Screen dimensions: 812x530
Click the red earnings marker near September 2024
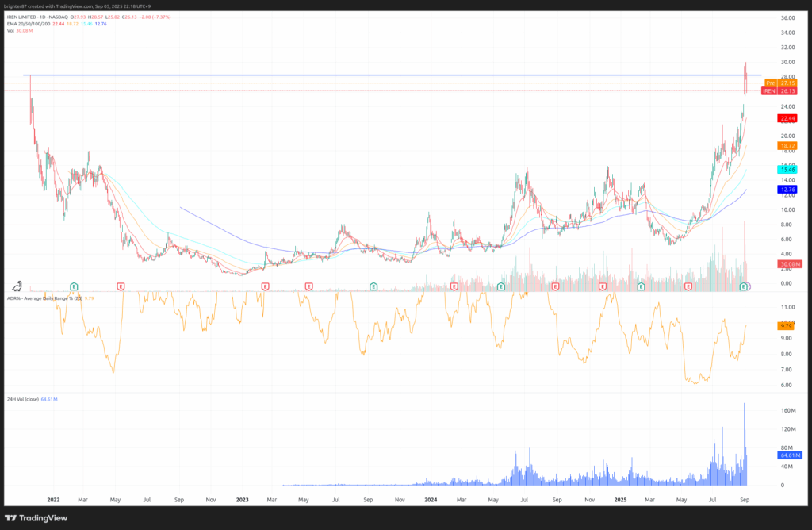click(556, 286)
